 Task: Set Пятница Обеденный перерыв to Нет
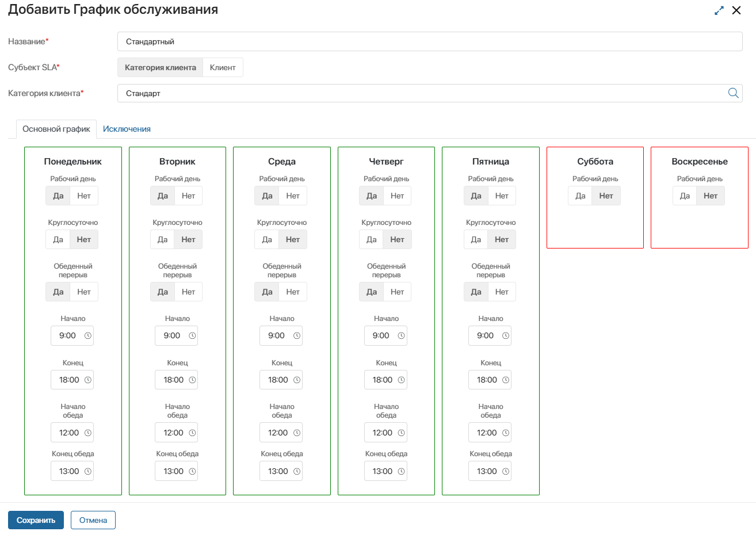click(502, 292)
